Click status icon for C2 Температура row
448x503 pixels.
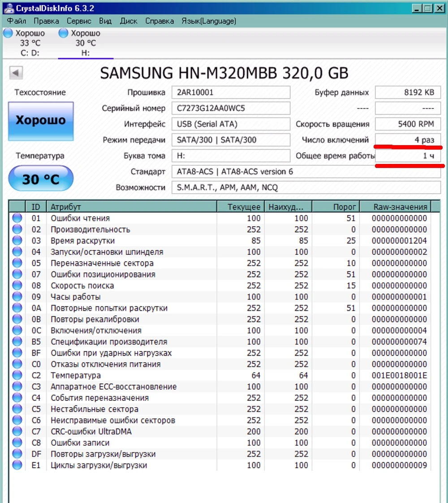[x=17, y=375]
